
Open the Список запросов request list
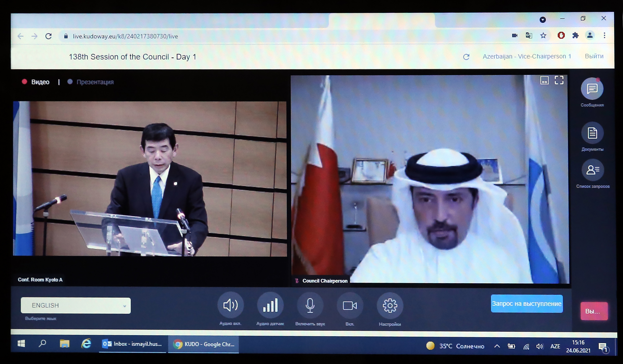pos(593,170)
